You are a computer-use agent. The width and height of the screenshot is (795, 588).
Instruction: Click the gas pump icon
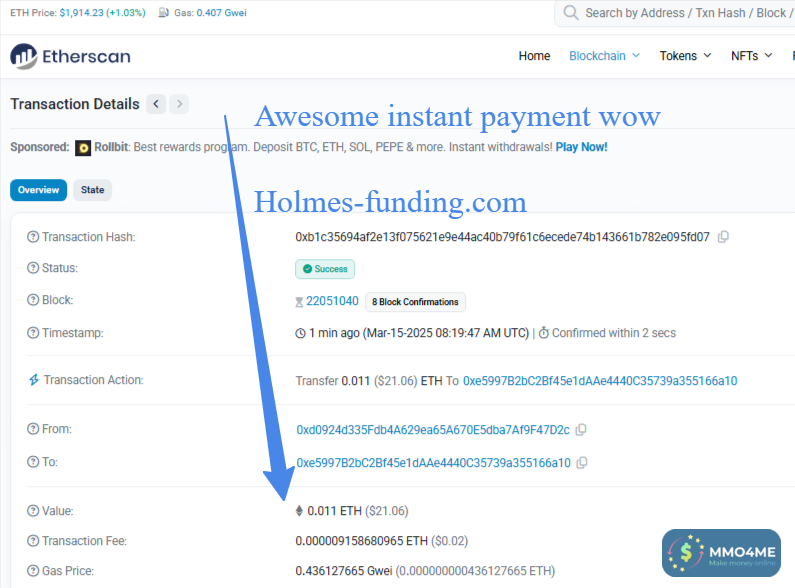coord(163,13)
